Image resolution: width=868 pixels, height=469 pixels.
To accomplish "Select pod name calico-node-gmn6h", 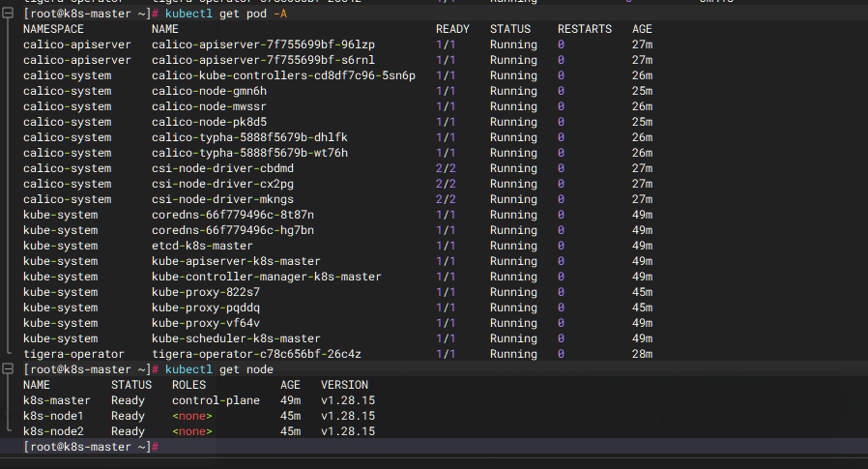I will coord(209,91).
